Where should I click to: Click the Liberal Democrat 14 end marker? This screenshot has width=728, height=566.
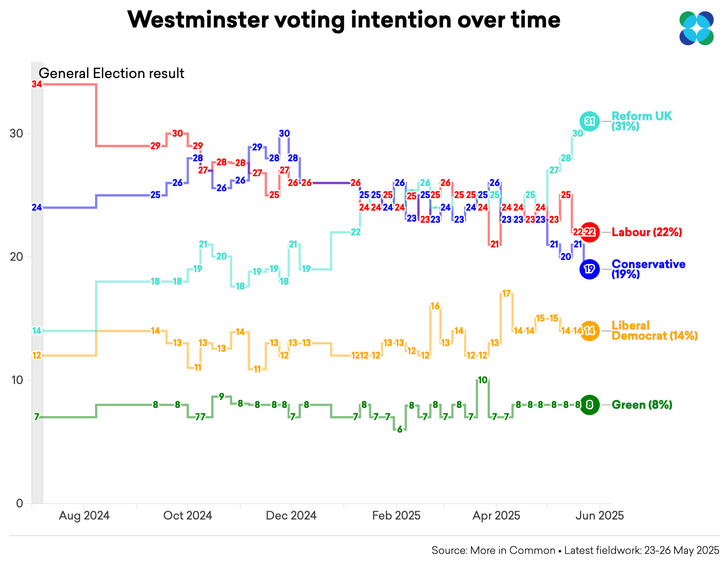tap(590, 331)
